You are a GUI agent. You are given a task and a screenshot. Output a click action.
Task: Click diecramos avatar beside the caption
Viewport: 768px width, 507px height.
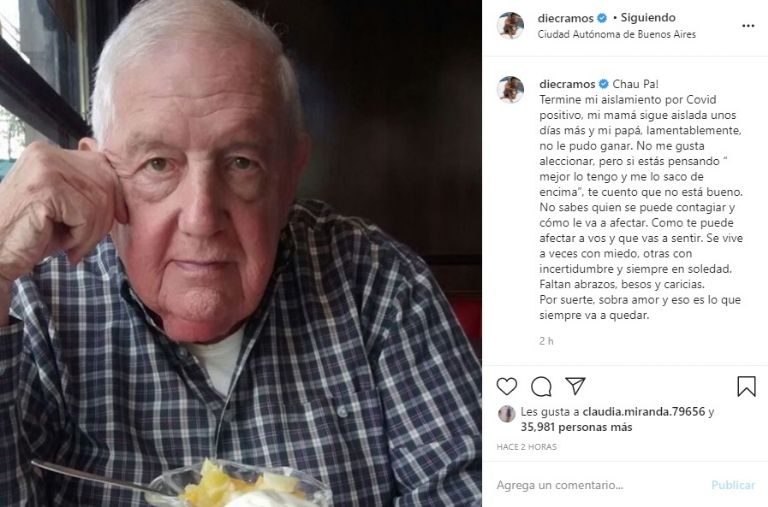point(510,90)
